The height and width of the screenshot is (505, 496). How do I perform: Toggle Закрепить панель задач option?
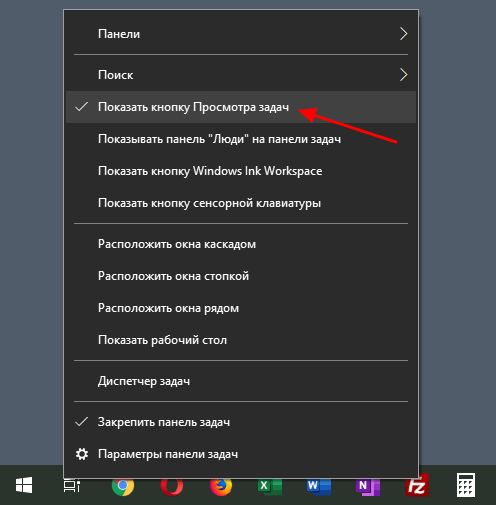pos(241,422)
